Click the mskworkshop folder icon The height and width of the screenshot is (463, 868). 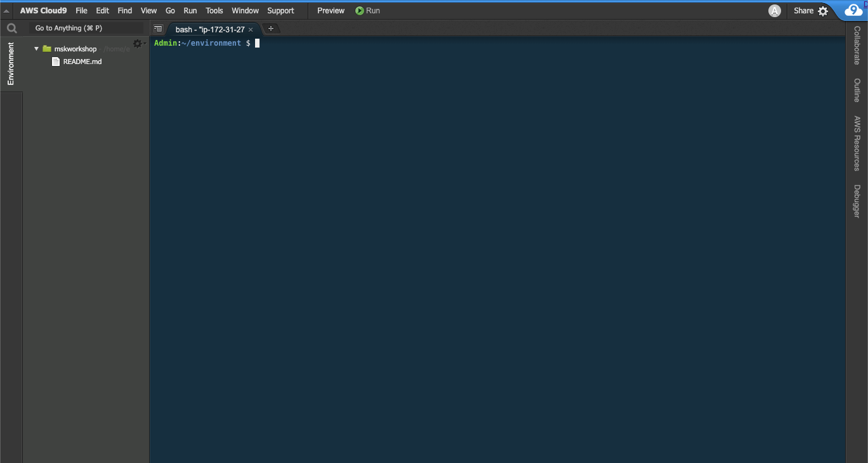click(47, 49)
